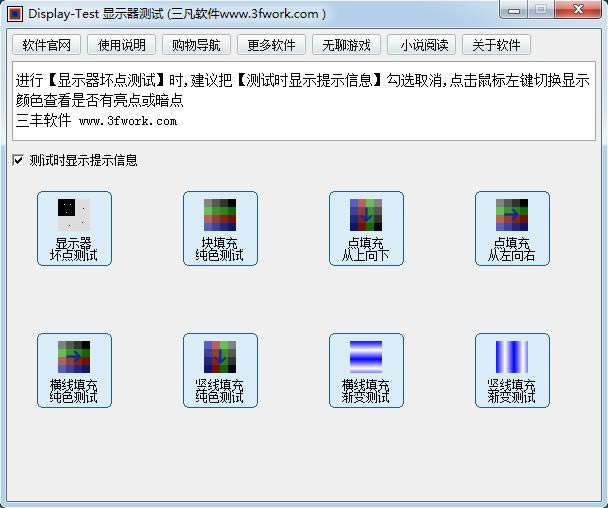
Task: Open the 竖线填充渐变测试 gradient test
Action: point(512,370)
